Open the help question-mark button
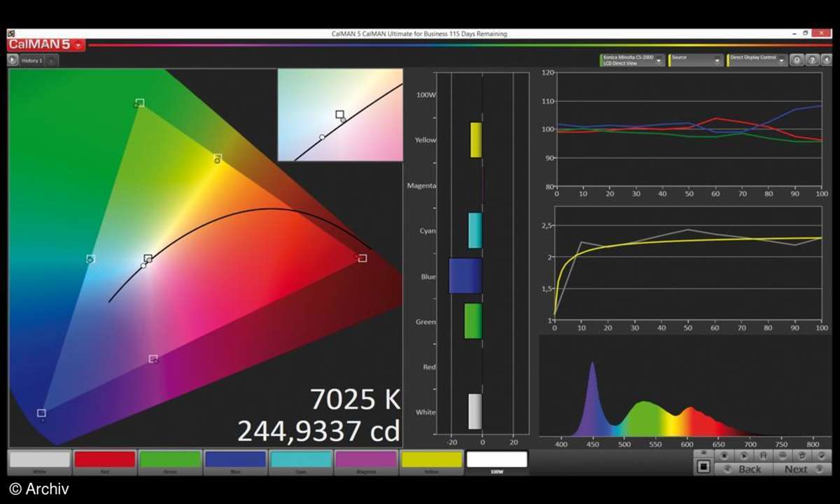The height and width of the screenshot is (504, 840). pyautogui.click(x=812, y=60)
